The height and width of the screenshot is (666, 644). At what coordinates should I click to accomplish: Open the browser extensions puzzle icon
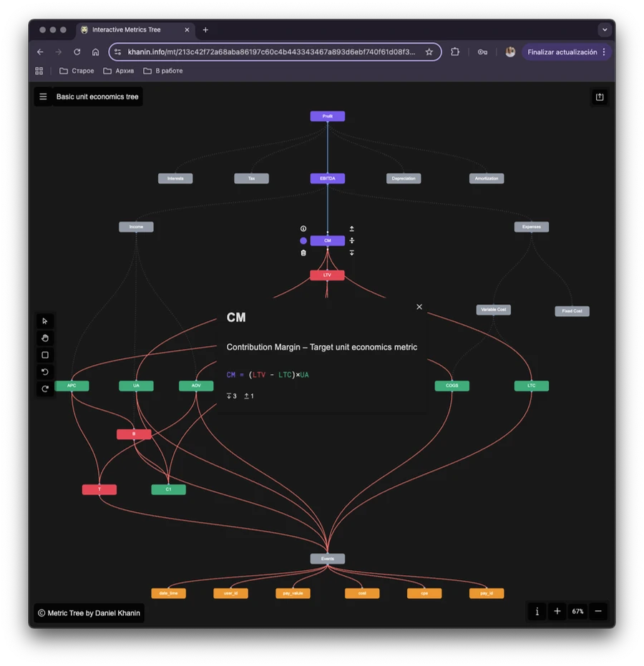point(455,52)
